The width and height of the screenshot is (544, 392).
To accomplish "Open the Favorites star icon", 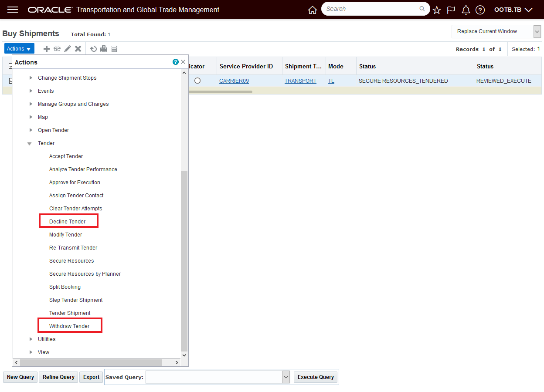I will pyautogui.click(x=437, y=10).
